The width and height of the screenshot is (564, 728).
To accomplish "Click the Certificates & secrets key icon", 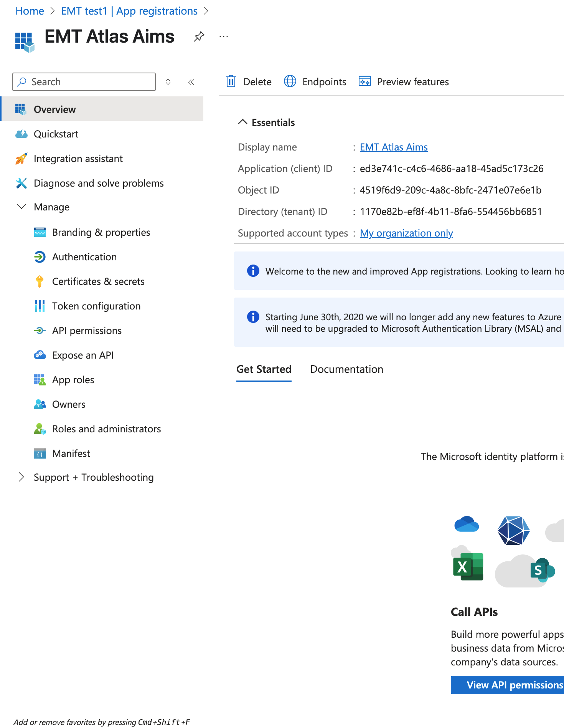I will pos(40,281).
